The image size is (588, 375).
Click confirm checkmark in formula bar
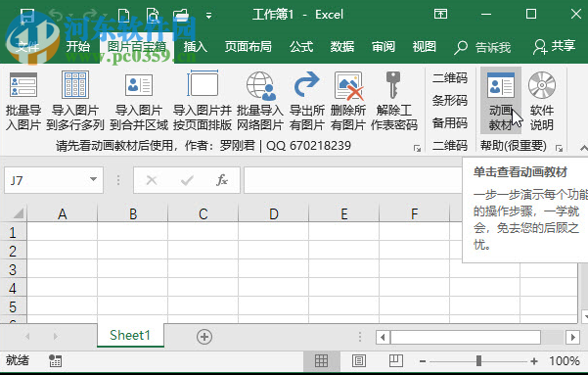[x=187, y=180]
